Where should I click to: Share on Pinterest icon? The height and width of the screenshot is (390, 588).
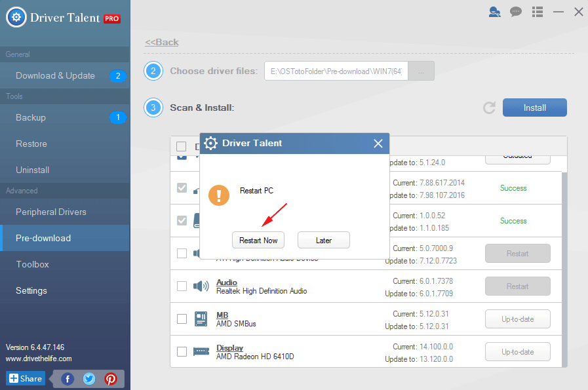[110, 379]
